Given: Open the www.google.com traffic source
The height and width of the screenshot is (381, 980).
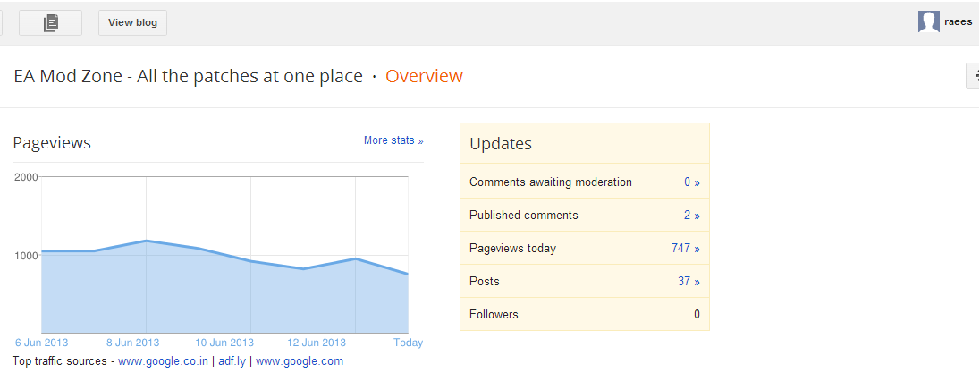Looking at the screenshot, I should click(299, 361).
